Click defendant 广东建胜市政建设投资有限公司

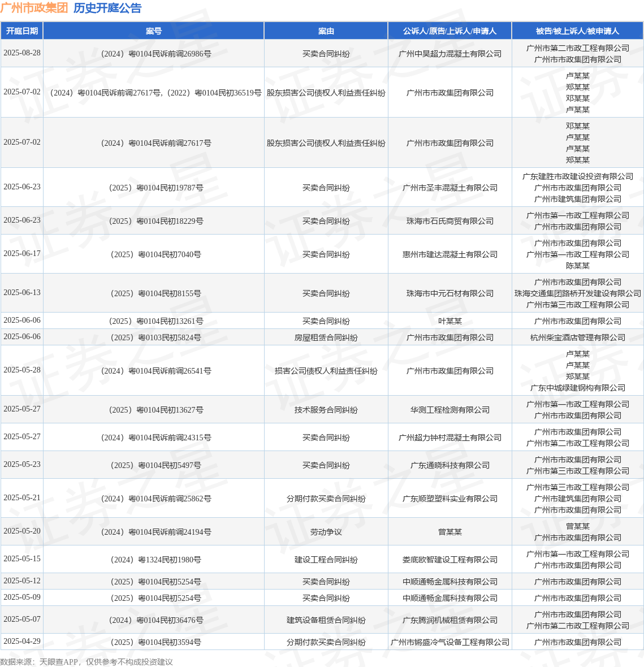click(578, 176)
